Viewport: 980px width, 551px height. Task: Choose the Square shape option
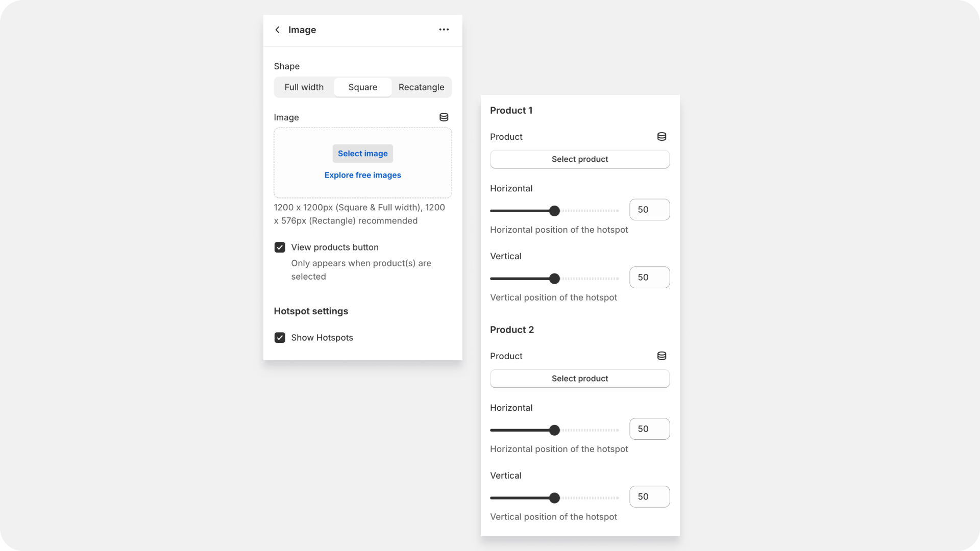pyautogui.click(x=363, y=87)
